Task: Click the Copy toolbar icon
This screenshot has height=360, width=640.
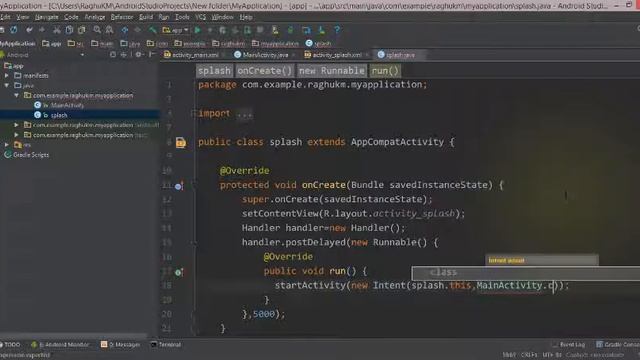Action: [69, 30]
